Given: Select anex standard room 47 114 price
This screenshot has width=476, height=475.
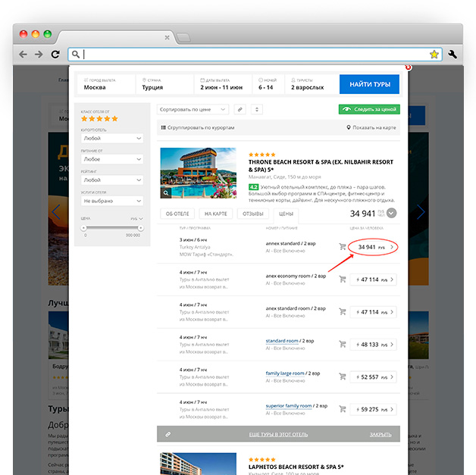Looking at the screenshot, I should tap(373, 312).
